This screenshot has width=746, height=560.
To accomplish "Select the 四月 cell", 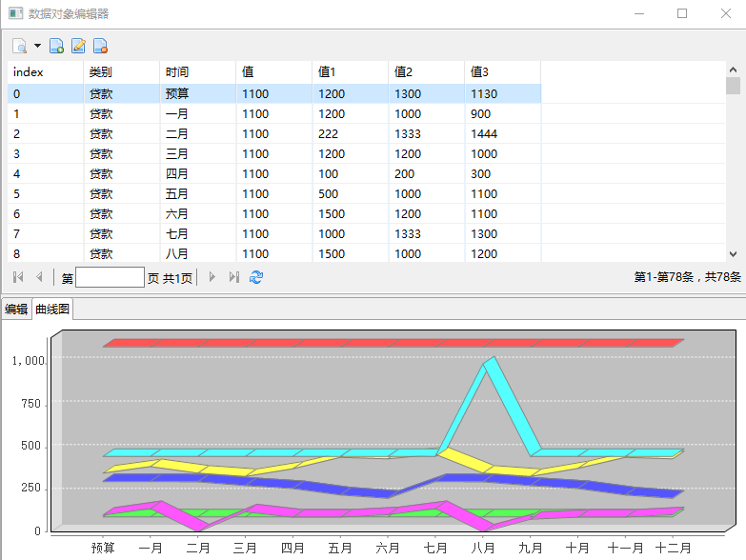I will pyautogui.click(x=198, y=174).
